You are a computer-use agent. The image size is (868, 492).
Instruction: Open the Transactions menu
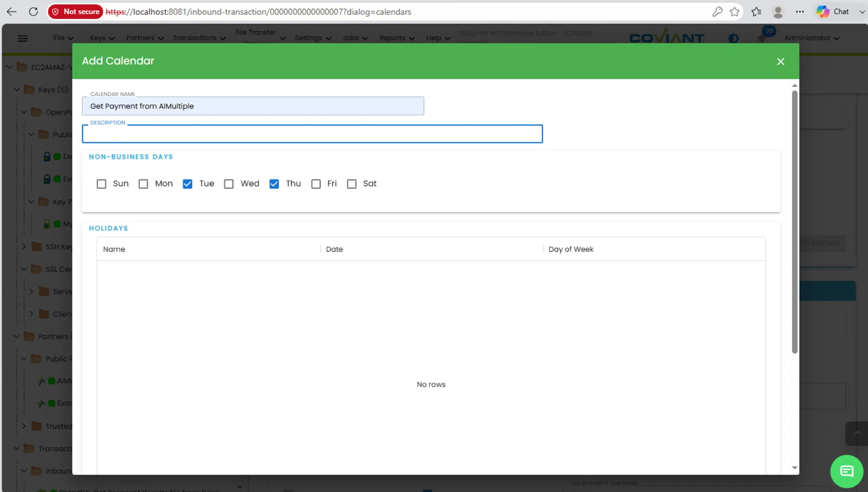tap(199, 38)
